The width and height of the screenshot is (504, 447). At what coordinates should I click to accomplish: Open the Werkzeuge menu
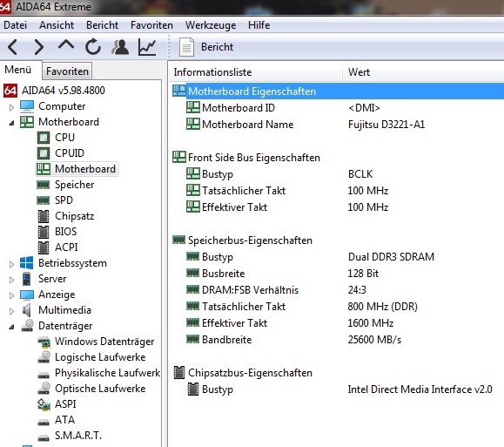click(211, 25)
